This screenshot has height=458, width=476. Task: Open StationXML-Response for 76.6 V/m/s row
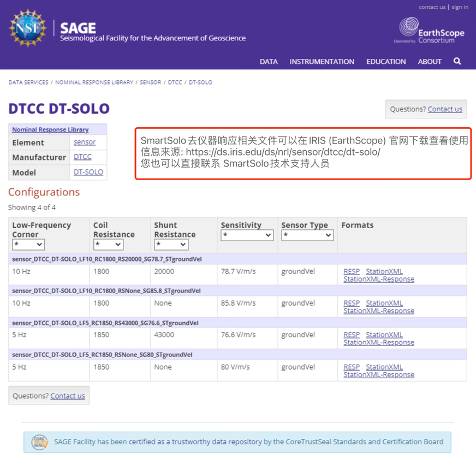pos(379,342)
